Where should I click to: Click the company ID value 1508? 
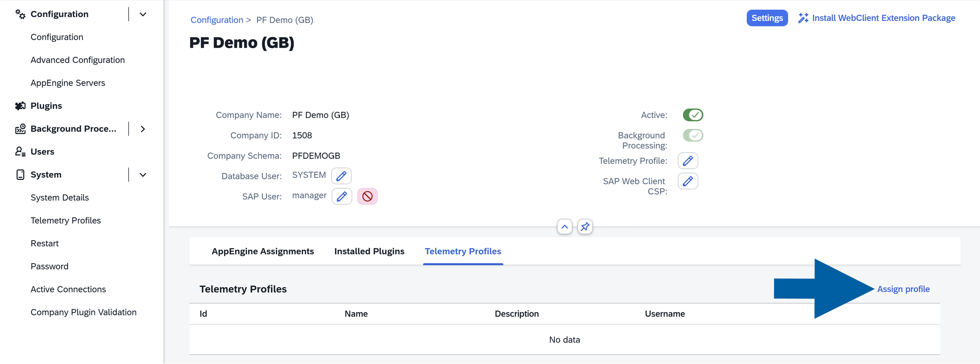pyautogui.click(x=302, y=136)
